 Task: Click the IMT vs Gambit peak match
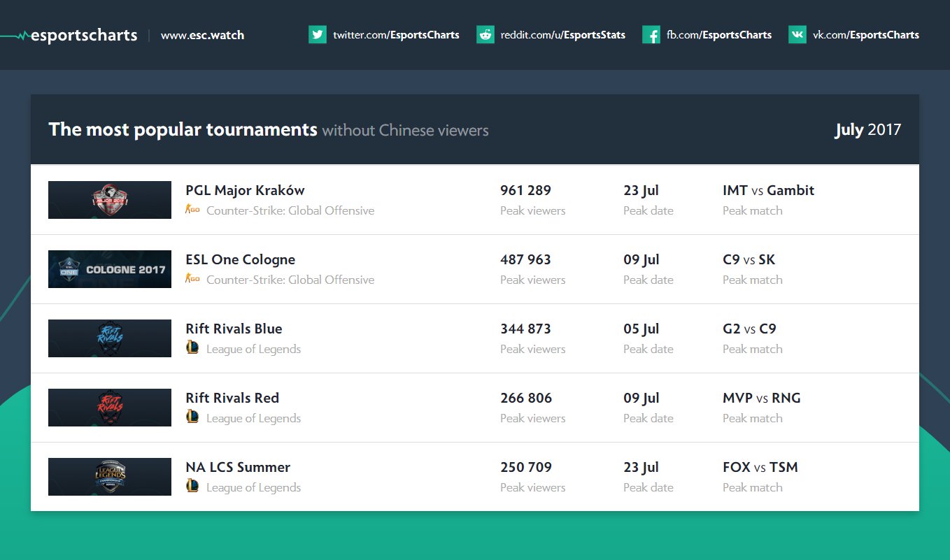(768, 190)
